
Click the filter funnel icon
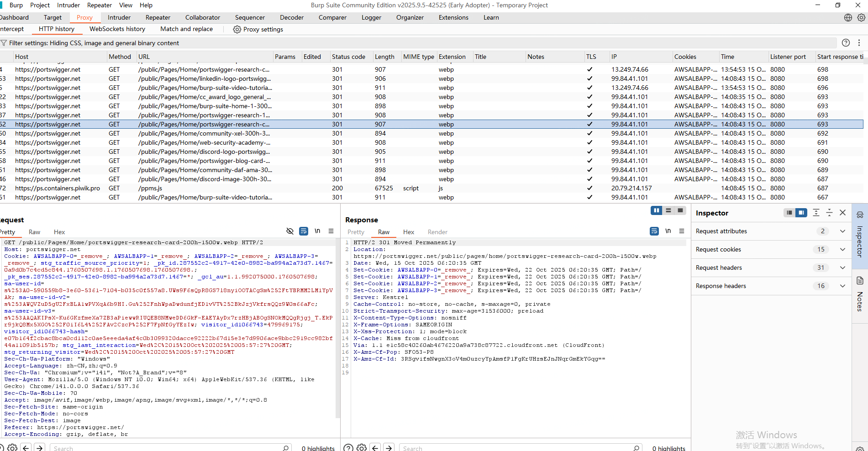(4, 43)
